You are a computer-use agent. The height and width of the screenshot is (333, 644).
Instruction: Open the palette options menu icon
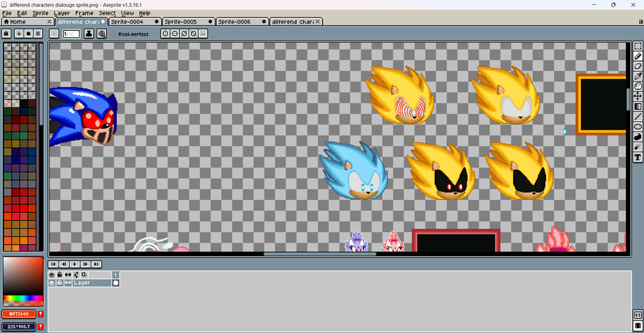pos(38,34)
